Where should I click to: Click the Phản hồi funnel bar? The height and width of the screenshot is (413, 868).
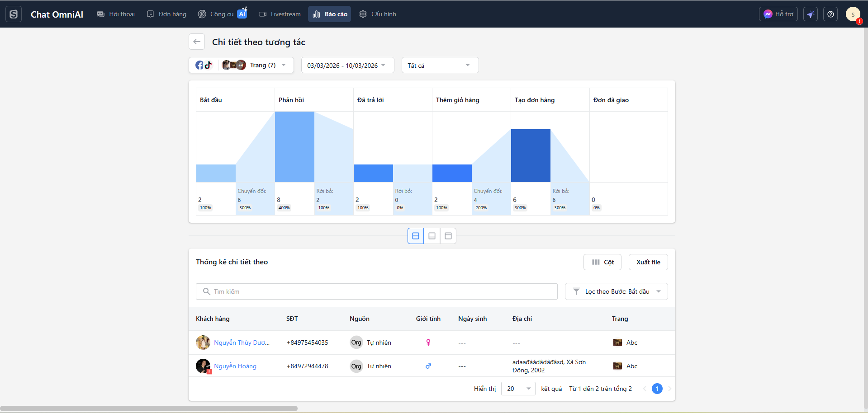pyautogui.click(x=294, y=147)
